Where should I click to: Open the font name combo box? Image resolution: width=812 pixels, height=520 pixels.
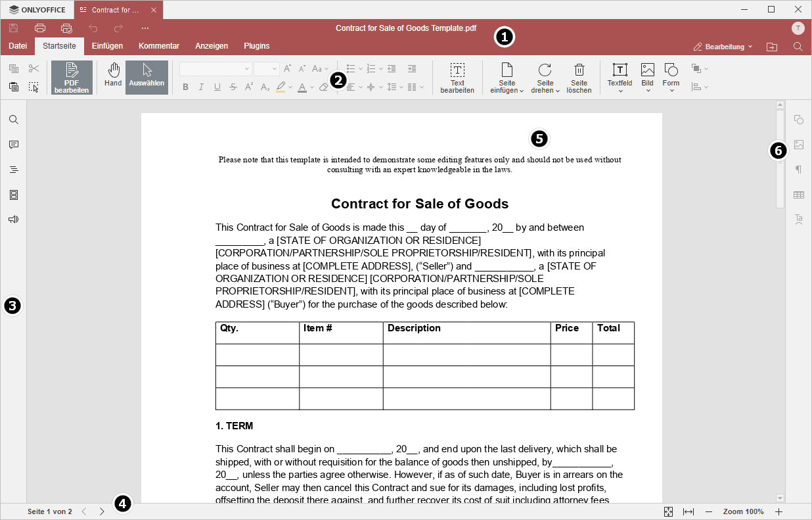pos(215,68)
